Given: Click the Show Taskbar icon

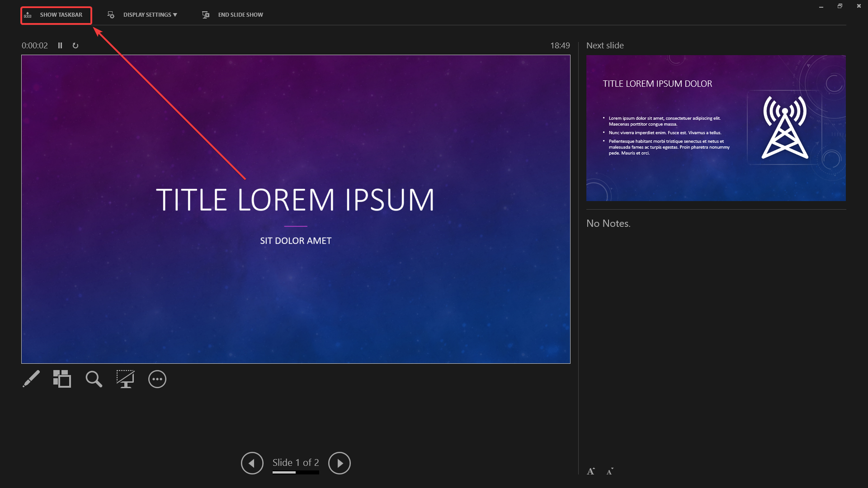Looking at the screenshot, I should pos(28,15).
